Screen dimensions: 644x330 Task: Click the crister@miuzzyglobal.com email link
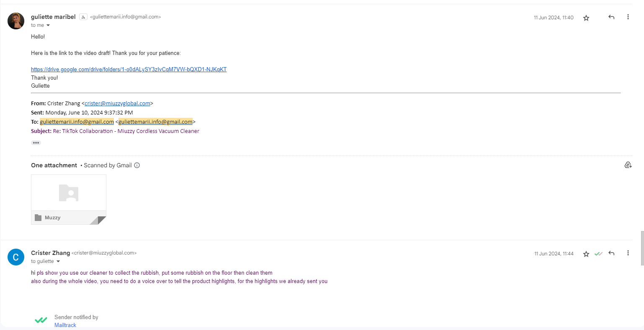pos(117,104)
